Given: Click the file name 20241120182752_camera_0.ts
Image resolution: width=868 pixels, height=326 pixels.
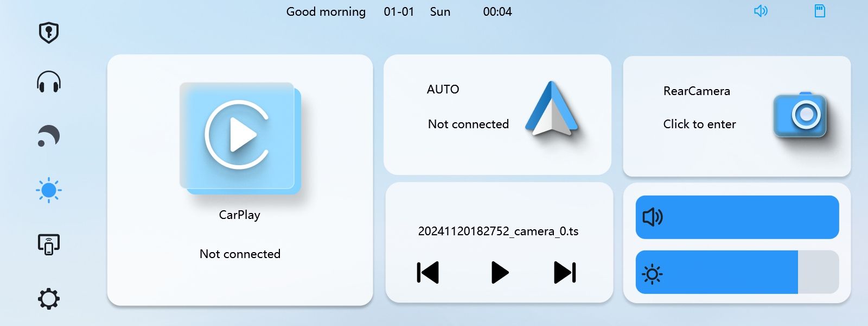Looking at the screenshot, I should (x=498, y=231).
